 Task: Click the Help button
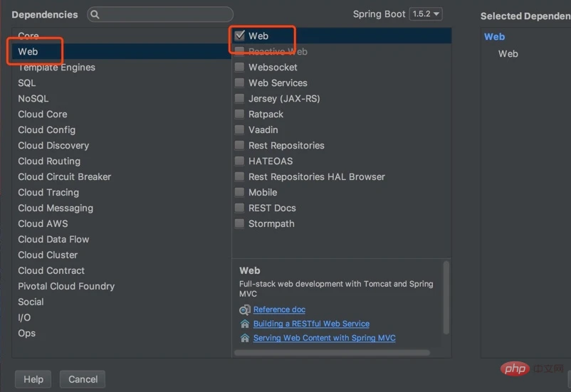33,379
